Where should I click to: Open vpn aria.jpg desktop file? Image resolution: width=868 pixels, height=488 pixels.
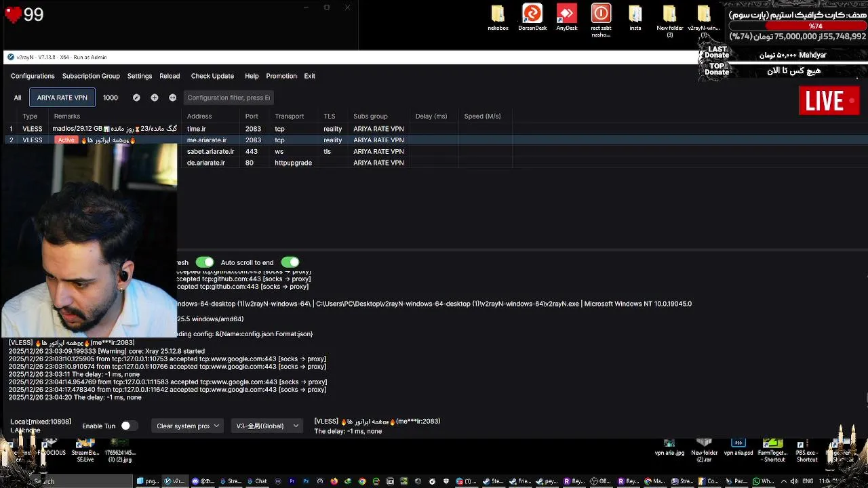(669, 447)
